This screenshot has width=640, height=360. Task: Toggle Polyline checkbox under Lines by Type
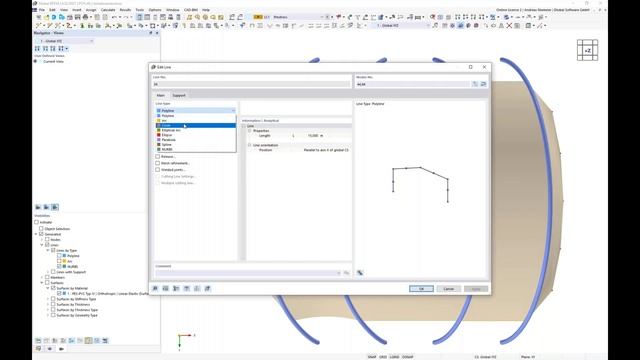[59, 256]
